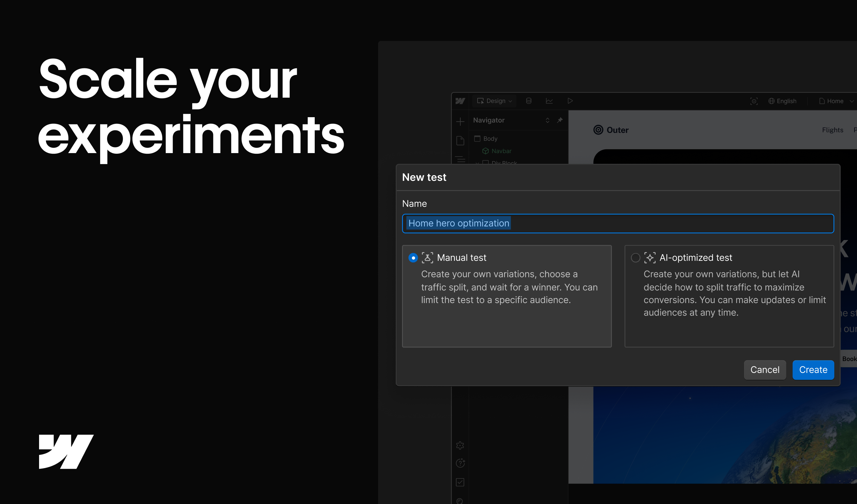Open the AI help assistant icon
Screen dimensions: 857x504
click(460, 463)
